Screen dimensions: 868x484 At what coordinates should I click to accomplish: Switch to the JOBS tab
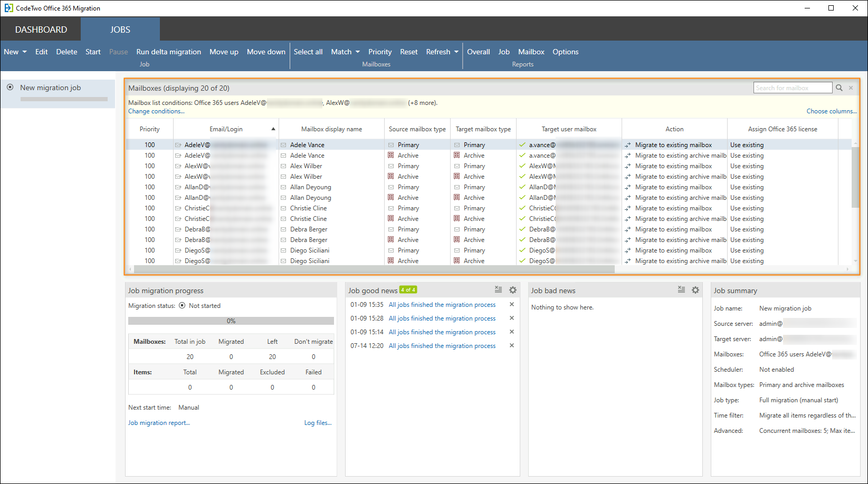[120, 30]
